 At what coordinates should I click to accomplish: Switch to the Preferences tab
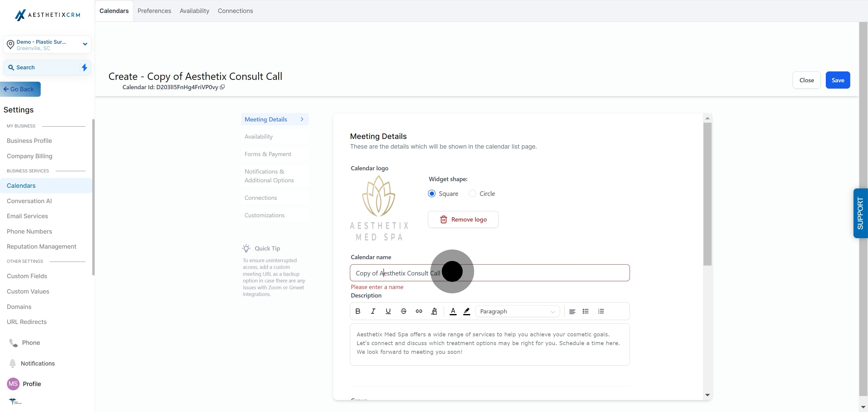[x=154, y=11]
